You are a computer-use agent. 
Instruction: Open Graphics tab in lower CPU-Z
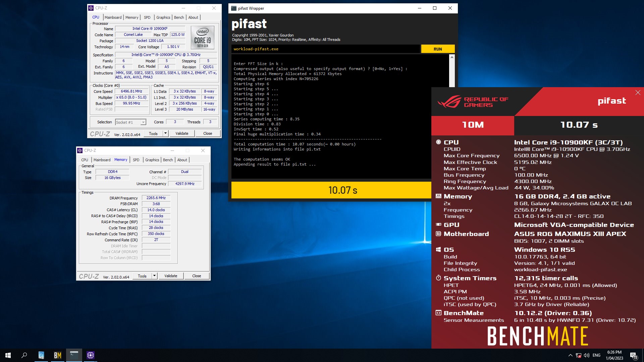point(152,160)
